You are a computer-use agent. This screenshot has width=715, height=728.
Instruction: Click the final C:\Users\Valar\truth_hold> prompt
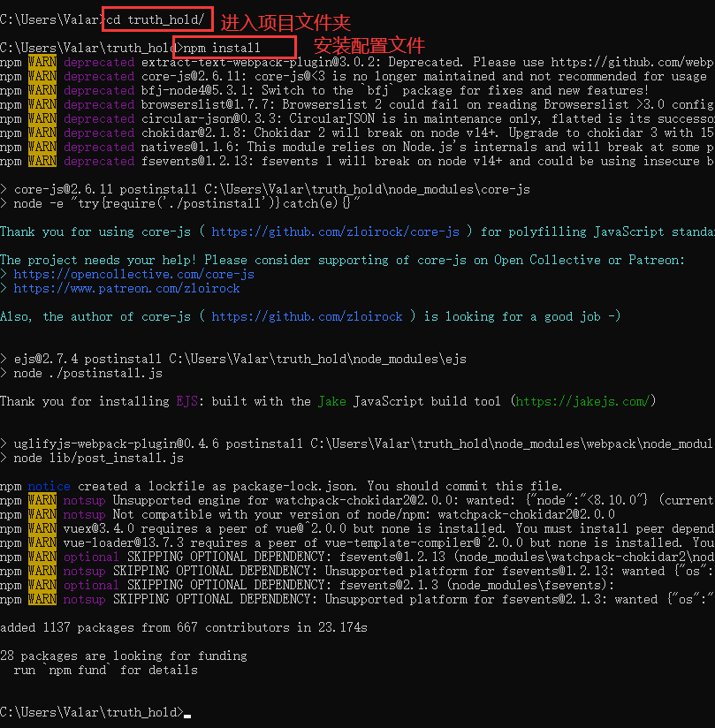click(x=92, y=712)
